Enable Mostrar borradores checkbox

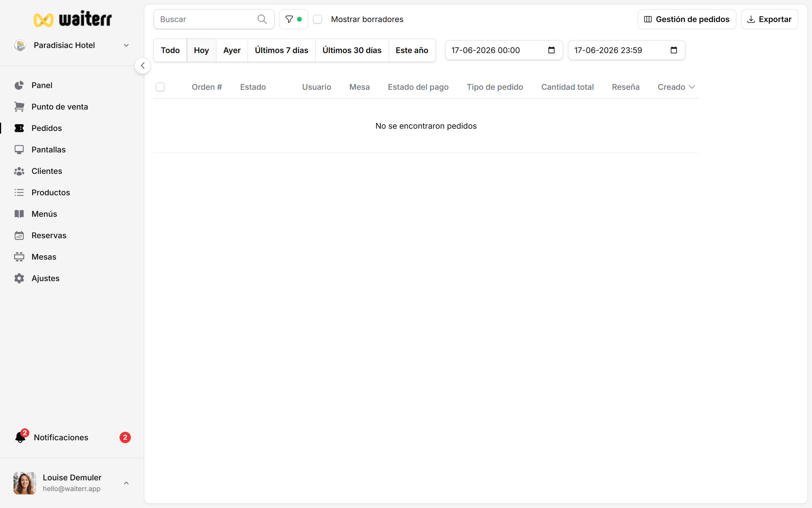(317, 19)
